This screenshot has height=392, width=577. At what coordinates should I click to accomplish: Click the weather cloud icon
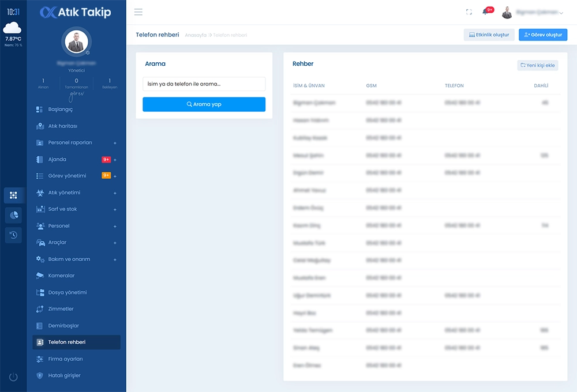(13, 28)
